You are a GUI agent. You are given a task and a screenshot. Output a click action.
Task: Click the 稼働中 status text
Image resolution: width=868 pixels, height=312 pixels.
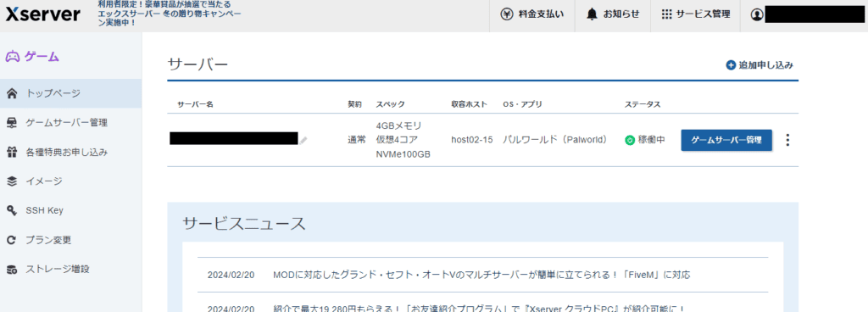[x=652, y=140]
